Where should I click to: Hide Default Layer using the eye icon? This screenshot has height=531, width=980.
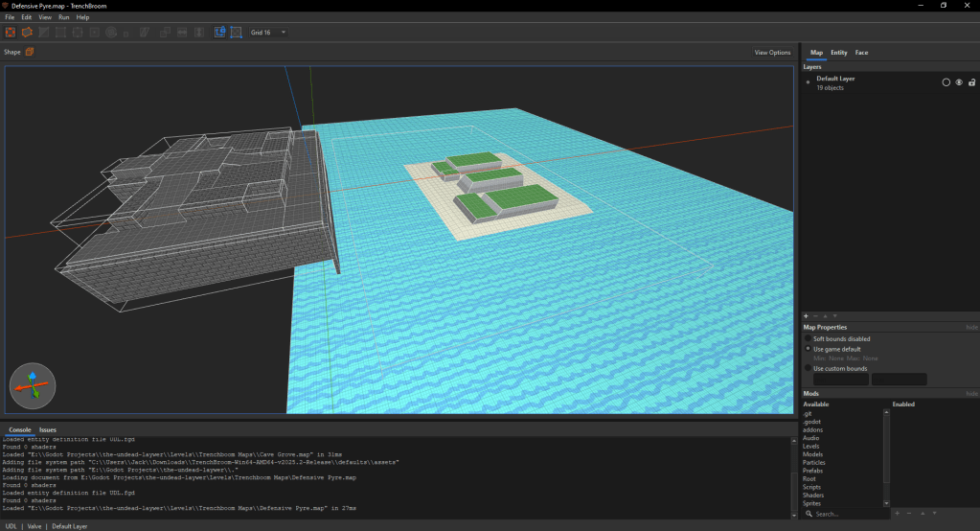(959, 82)
